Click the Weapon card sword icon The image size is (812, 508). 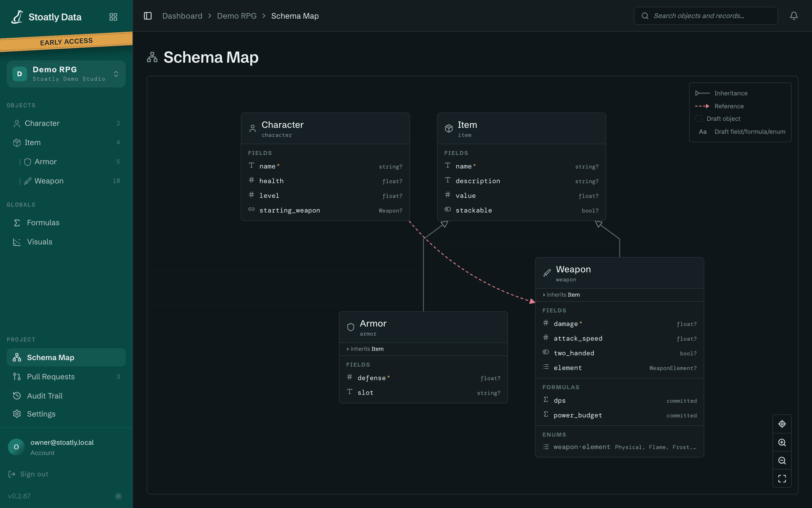click(547, 273)
